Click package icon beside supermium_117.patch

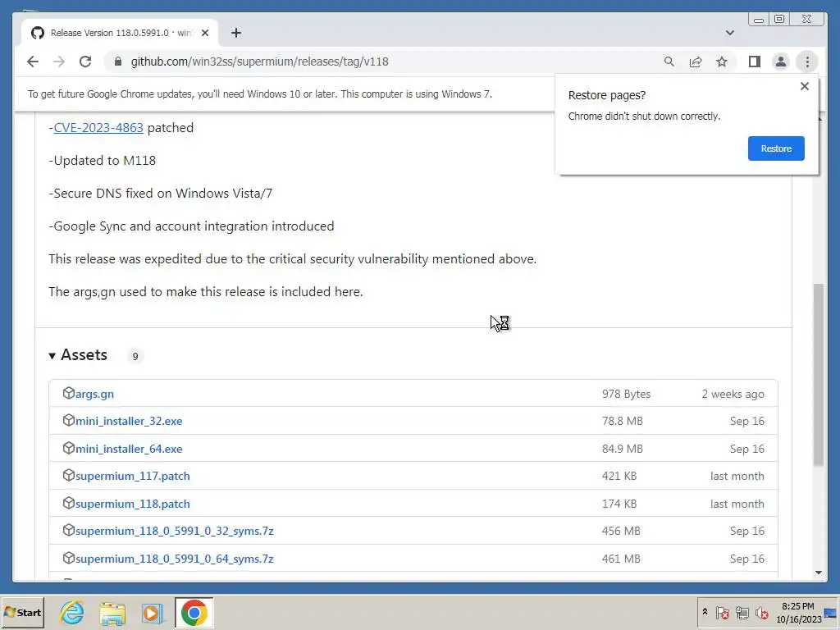pos(69,476)
